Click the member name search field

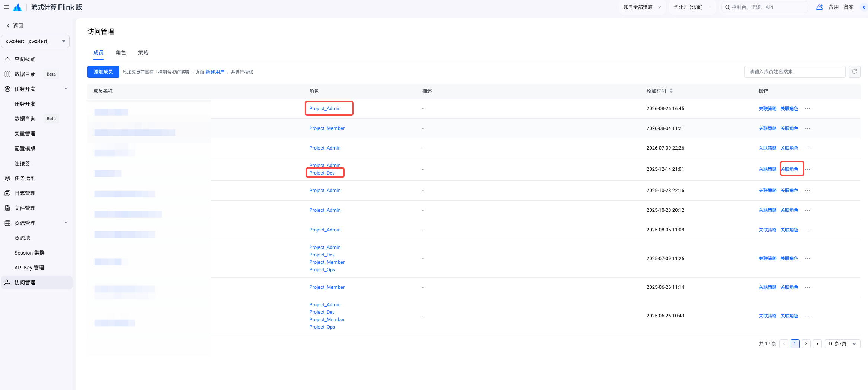(795, 72)
